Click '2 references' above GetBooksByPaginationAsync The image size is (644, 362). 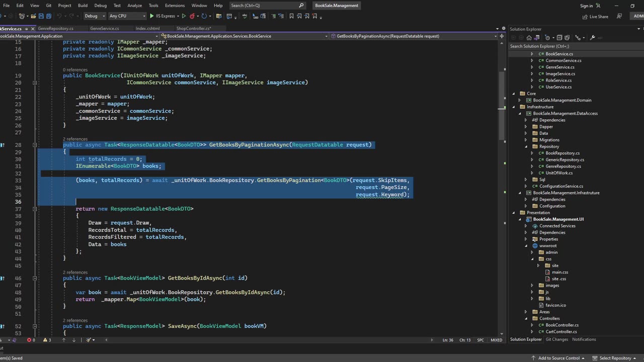75,139
